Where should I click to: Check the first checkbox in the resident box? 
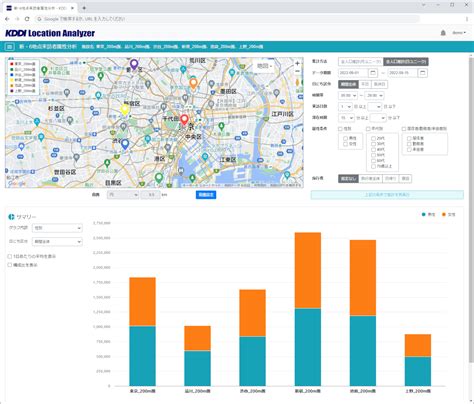pyautogui.click(x=409, y=138)
